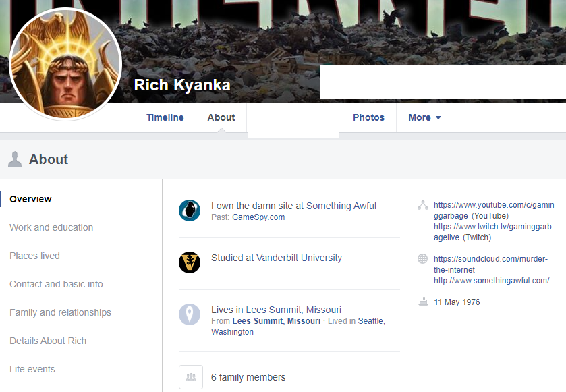Open the Something Awful page link
566x392 pixels.
click(x=341, y=206)
